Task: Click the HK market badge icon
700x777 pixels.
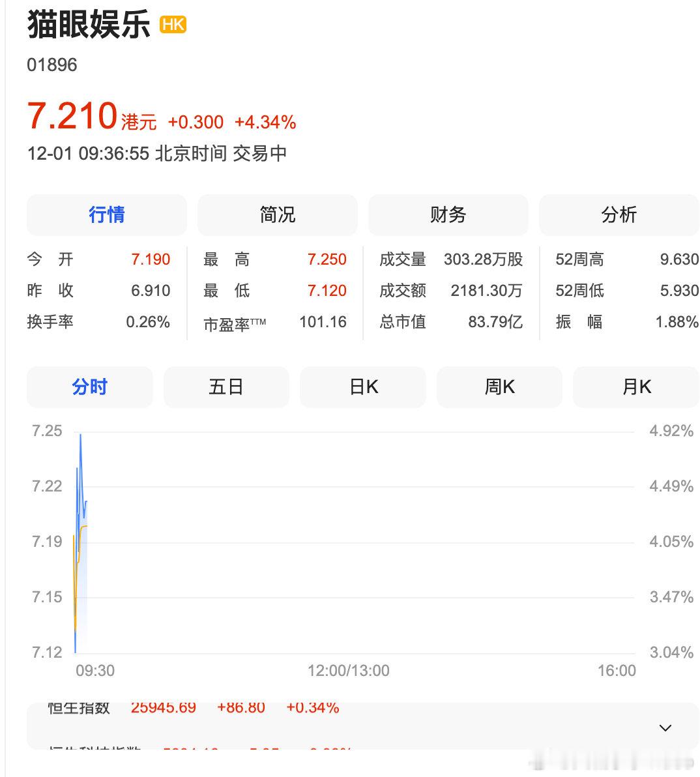Action: tap(173, 24)
